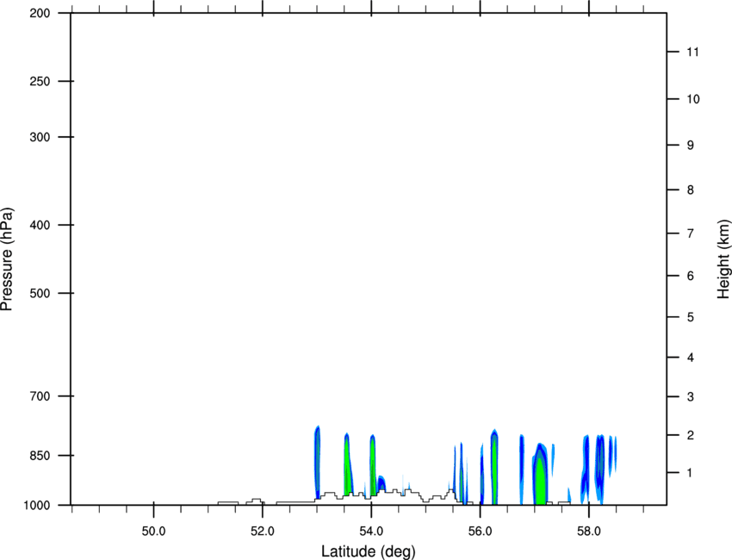Click the 700 pressure axis label
This screenshot has height=560, width=732.
40,396
